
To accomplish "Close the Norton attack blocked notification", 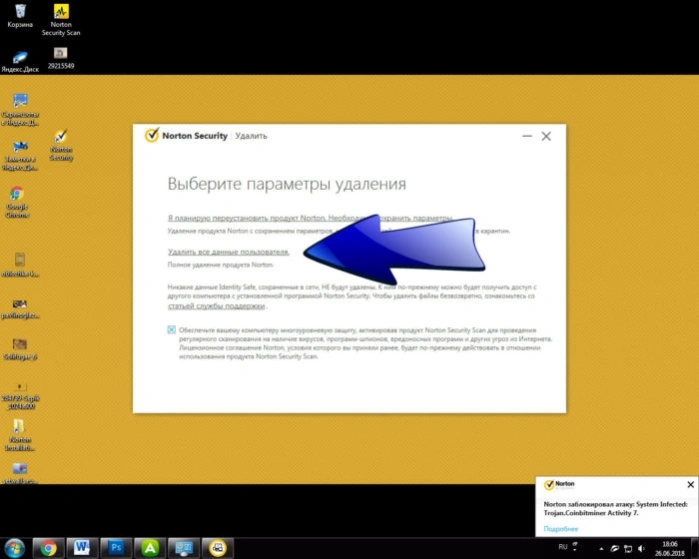I will [691, 485].
